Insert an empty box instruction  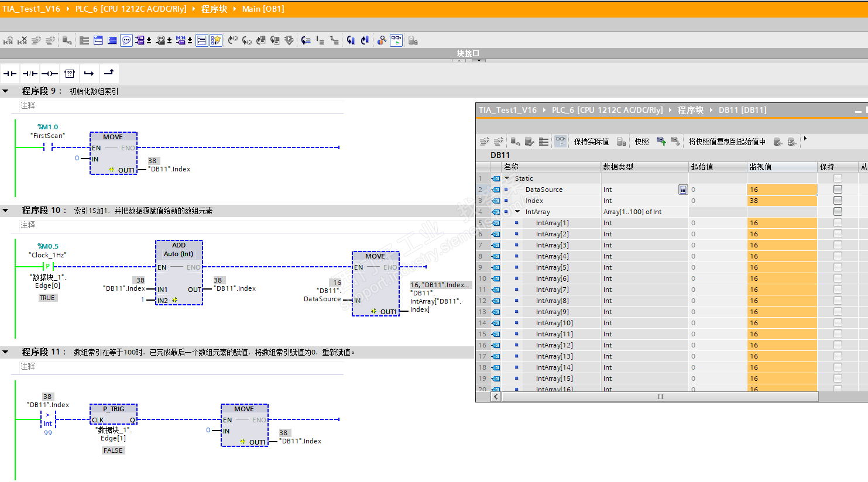[x=70, y=74]
